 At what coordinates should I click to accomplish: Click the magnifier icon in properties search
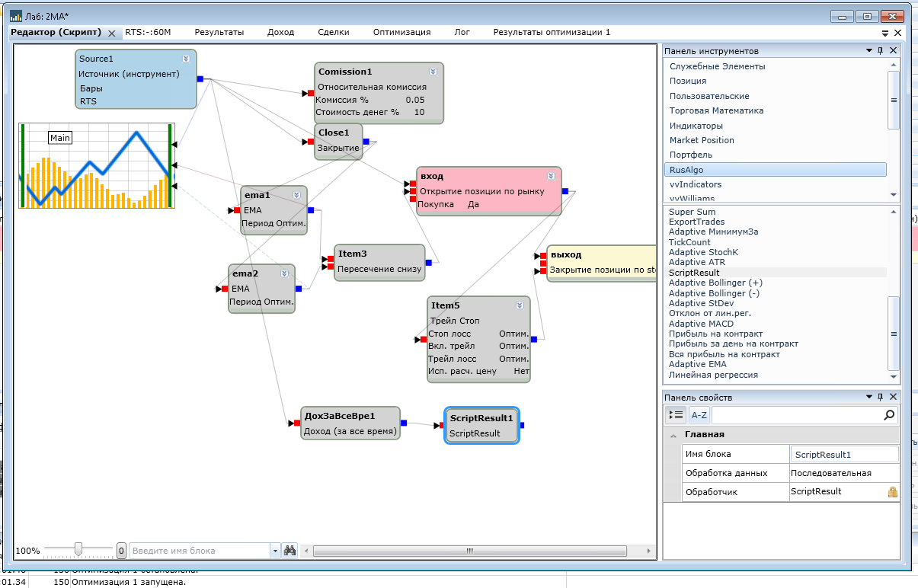[888, 415]
